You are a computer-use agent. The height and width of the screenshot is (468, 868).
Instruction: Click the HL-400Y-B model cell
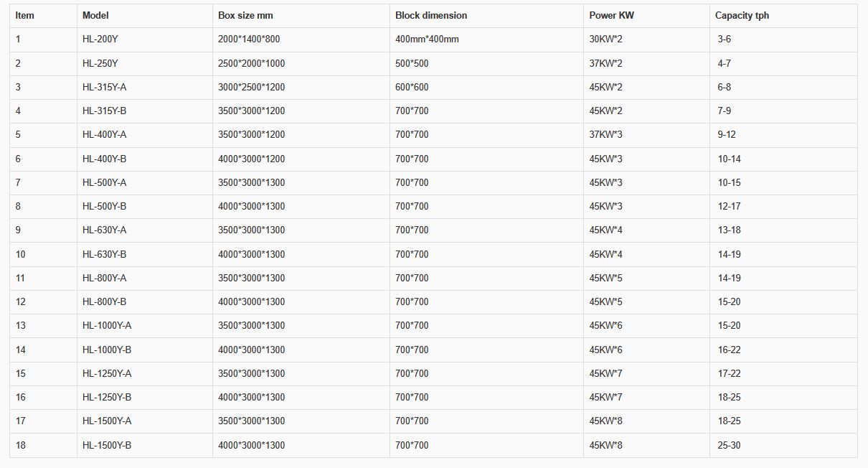coord(105,159)
